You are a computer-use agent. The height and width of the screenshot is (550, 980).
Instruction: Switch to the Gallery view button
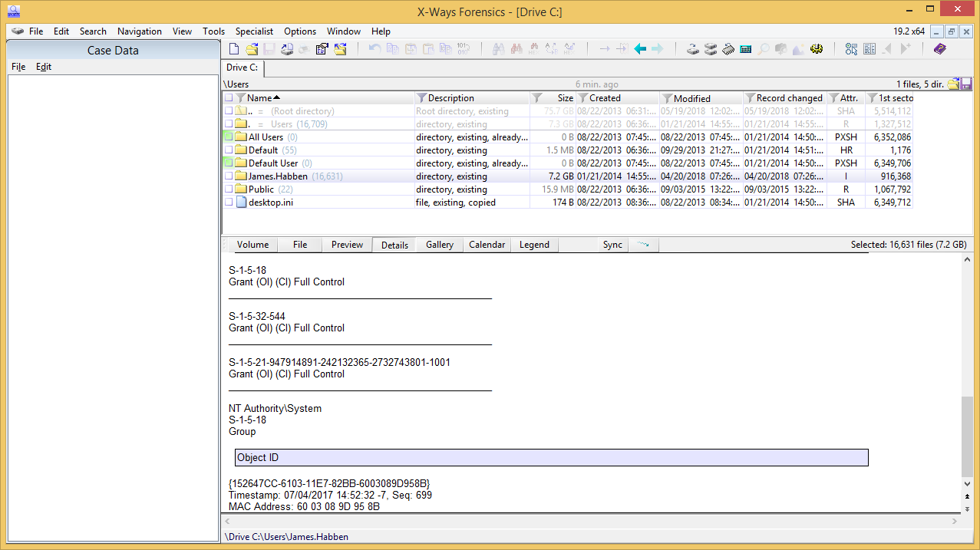440,245
